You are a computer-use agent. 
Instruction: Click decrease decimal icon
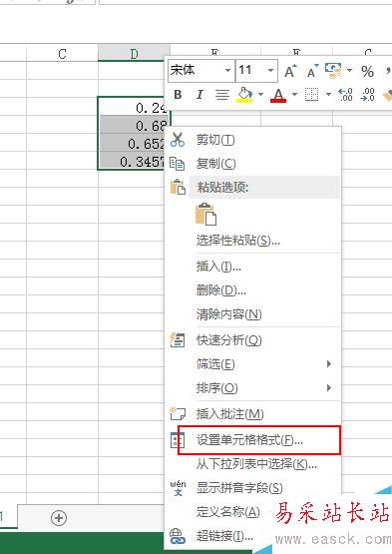click(x=368, y=95)
